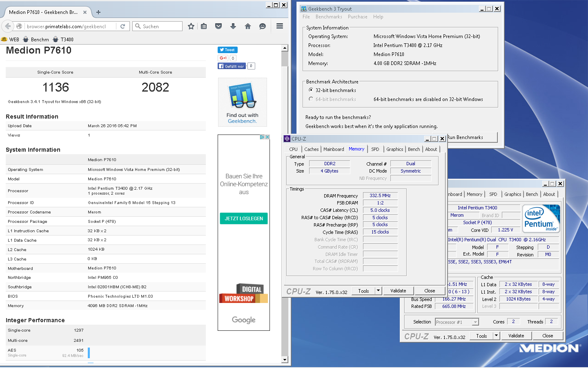Switch to Graphics tab in front CPU-Z

click(395, 149)
